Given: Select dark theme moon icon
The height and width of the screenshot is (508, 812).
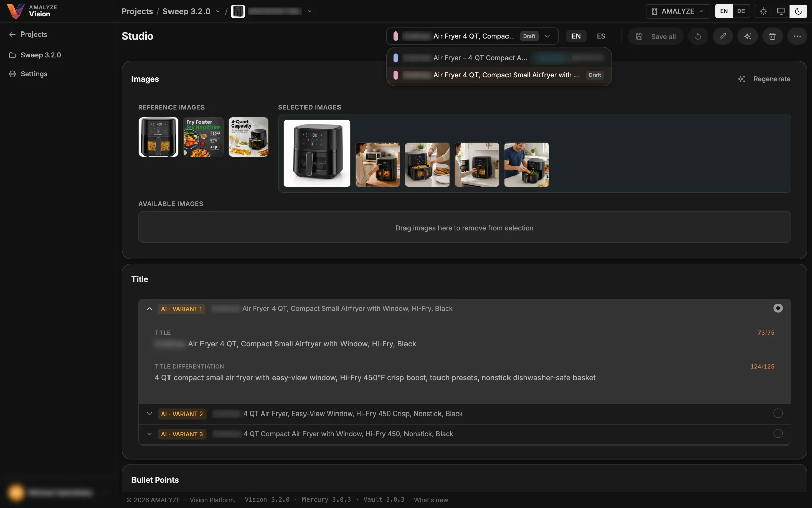Looking at the screenshot, I should [x=798, y=11].
